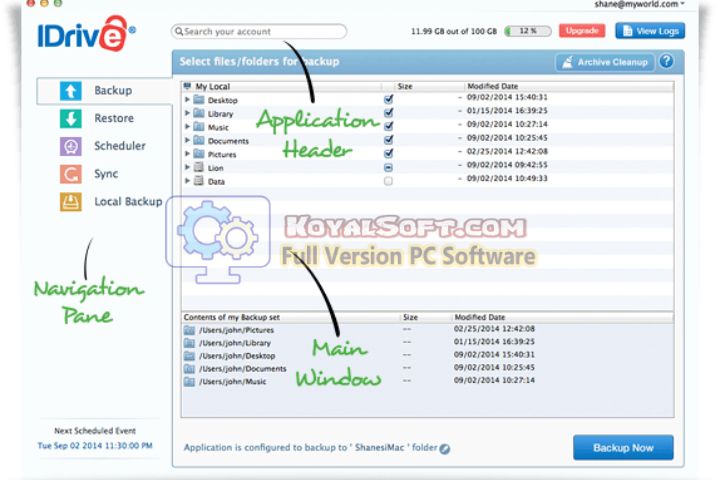Screen dimensions: 720x480
Task: Expand the Data drive tree node
Action: (187, 181)
